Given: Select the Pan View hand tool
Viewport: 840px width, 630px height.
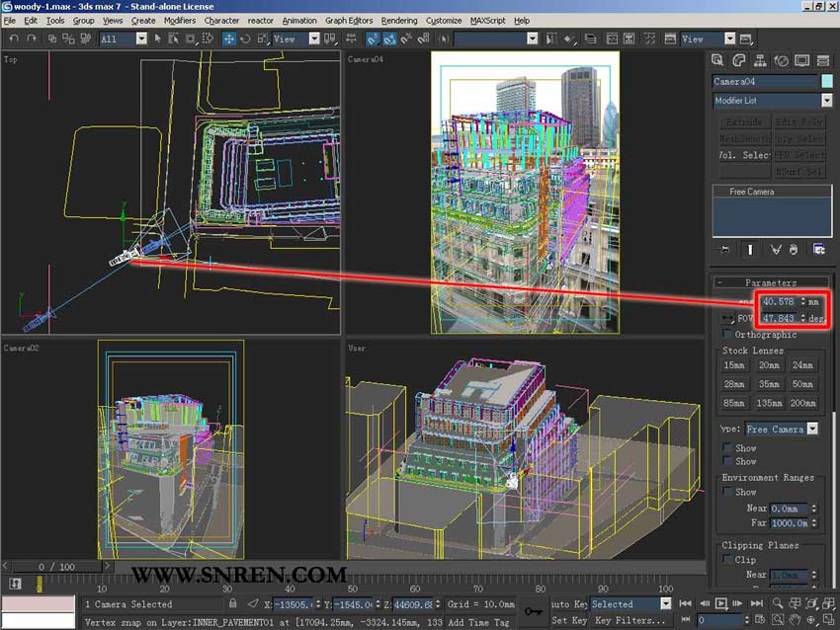Looking at the screenshot, I should pos(795,620).
